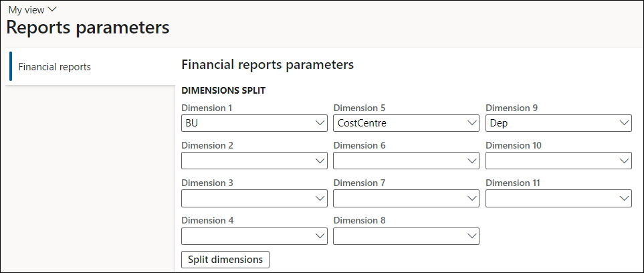Focus the empty Dimension 4 input field

[244, 236]
